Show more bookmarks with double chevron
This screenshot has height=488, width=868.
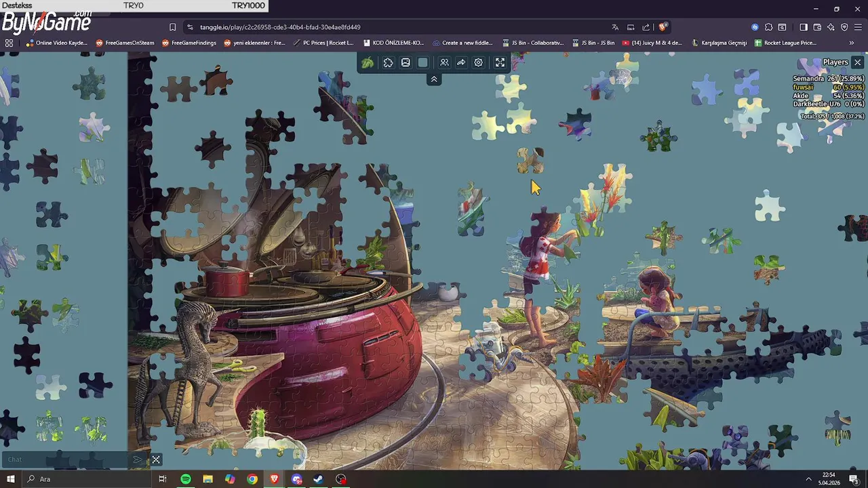(x=852, y=43)
